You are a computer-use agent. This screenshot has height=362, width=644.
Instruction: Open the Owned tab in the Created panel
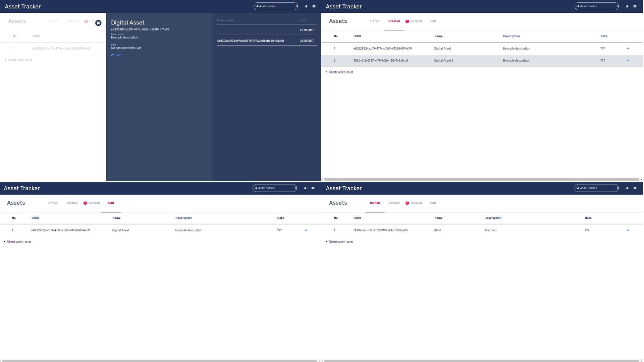click(375, 21)
